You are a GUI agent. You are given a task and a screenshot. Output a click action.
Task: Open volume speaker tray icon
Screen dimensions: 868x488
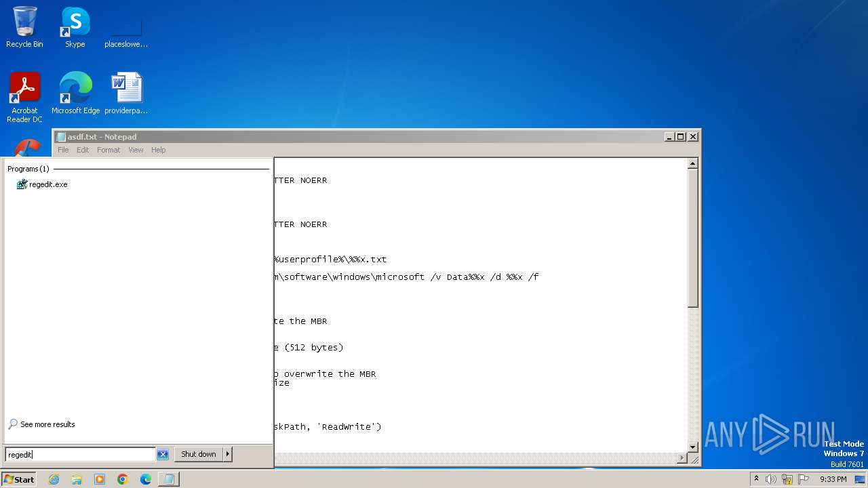(x=771, y=479)
